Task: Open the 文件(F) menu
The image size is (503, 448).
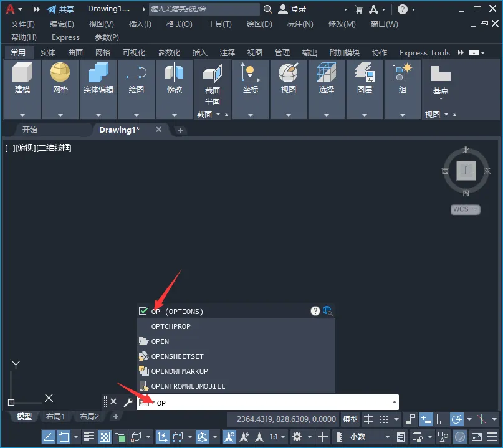Action: click(x=23, y=24)
